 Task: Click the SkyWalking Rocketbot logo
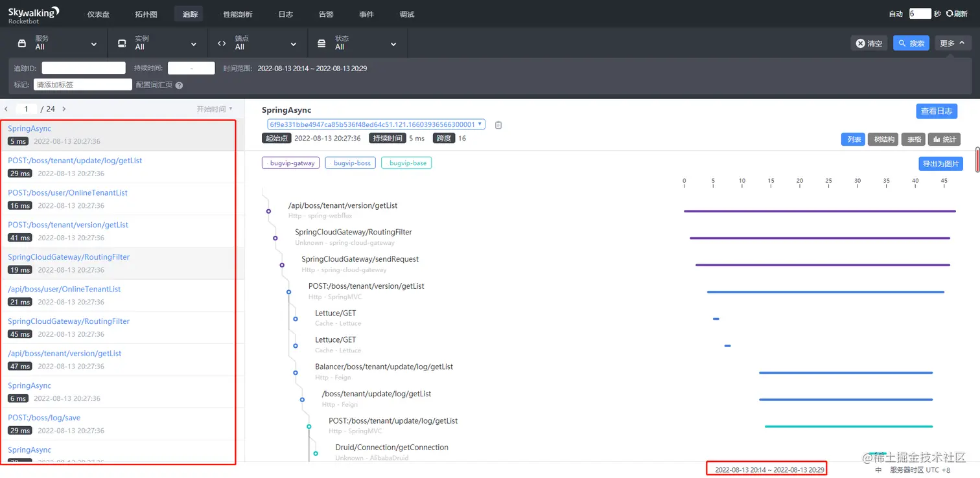pyautogui.click(x=34, y=14)
